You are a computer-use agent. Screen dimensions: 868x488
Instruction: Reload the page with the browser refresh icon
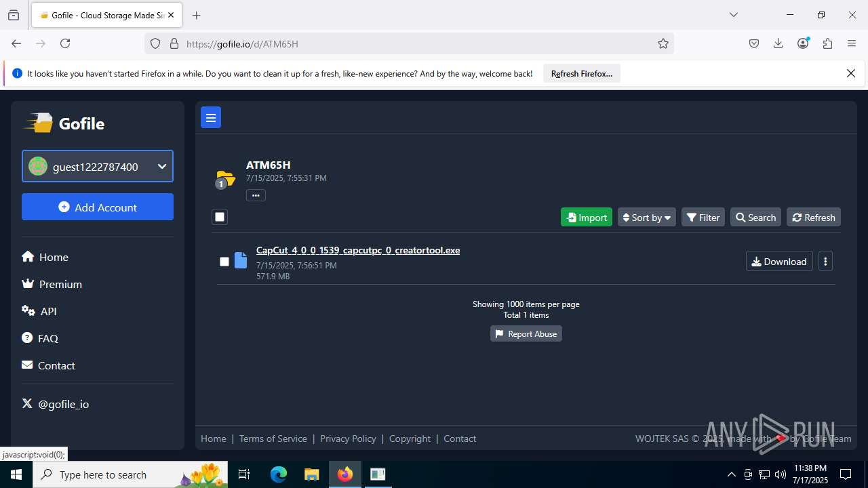65,43
